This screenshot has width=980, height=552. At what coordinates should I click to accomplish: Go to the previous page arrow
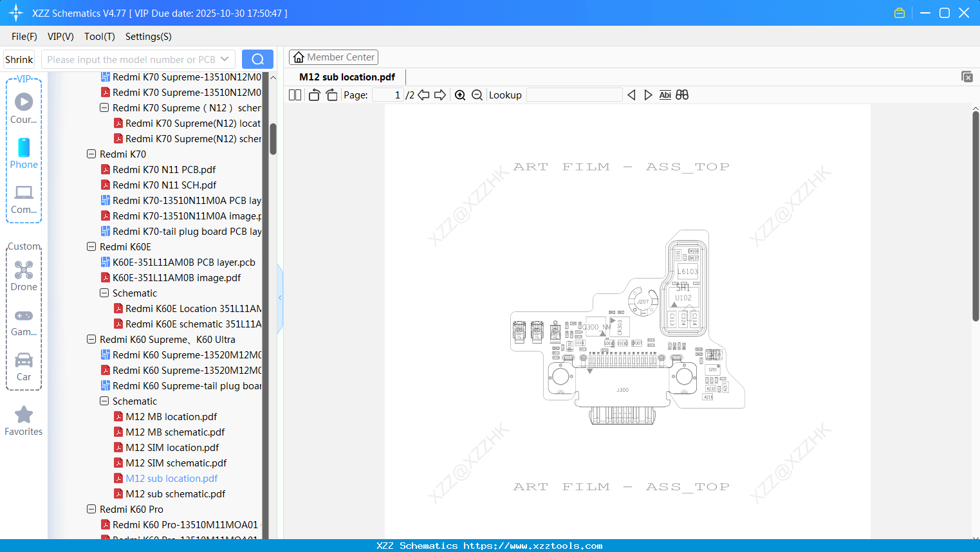pyautogui.click(x=423, y=95)
